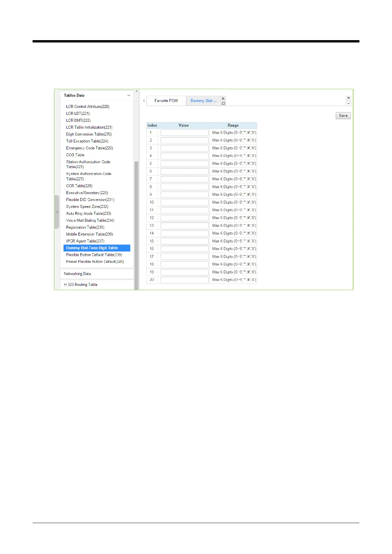Click the Value field for index 11

[185, 210]
